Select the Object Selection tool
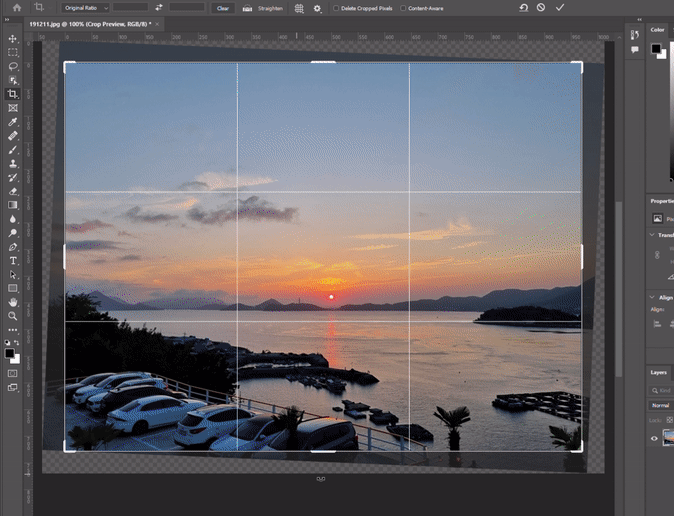Image resolution: width=674 pixels, height=516 pixels. pos(12,80)
